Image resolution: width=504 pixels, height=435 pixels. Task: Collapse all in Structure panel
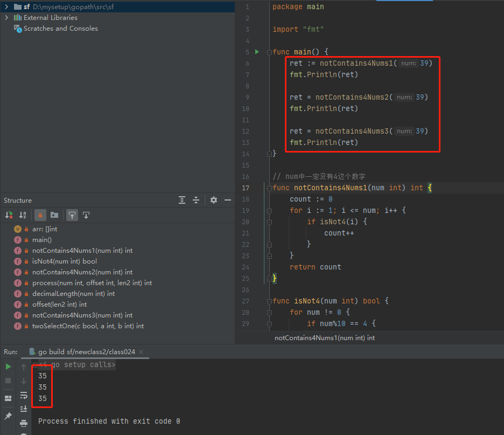point(196,200)
